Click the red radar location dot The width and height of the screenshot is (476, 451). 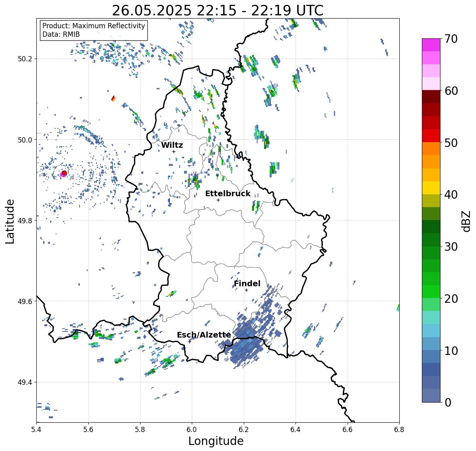(x=64, y=173)
